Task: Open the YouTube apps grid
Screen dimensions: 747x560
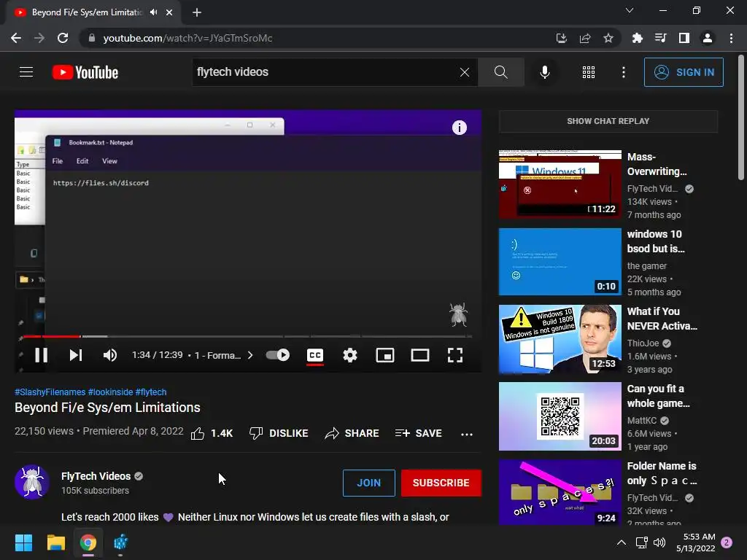Action: (589, 72)
